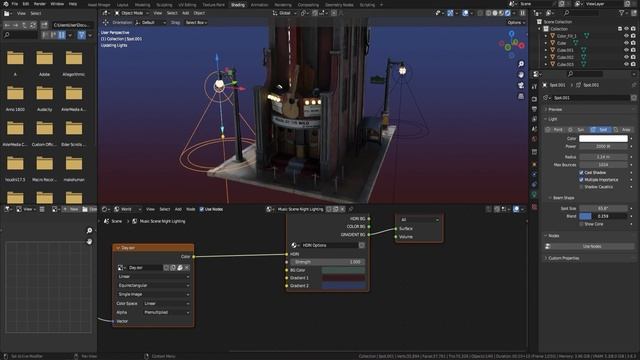This screenshot has width=640, height=360.
Task: Open Alpha Premultiplied dropdown on node
Action: tap(167, 312)
